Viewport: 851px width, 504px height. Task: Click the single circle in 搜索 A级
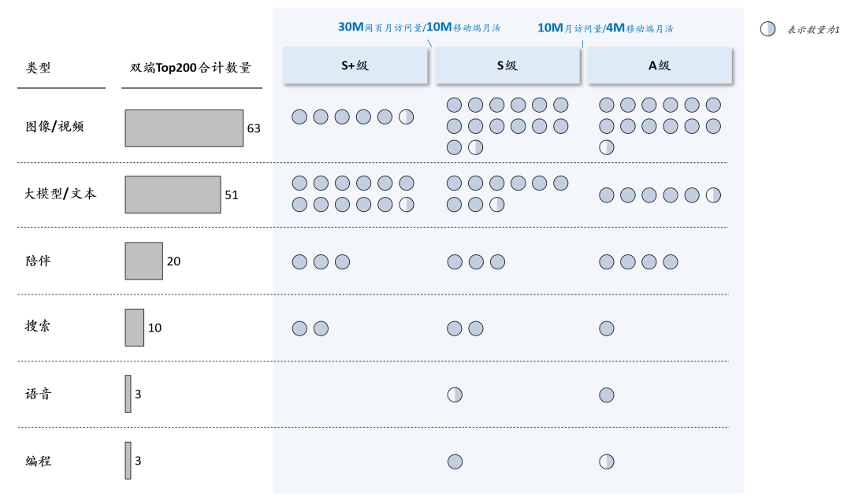606,328
